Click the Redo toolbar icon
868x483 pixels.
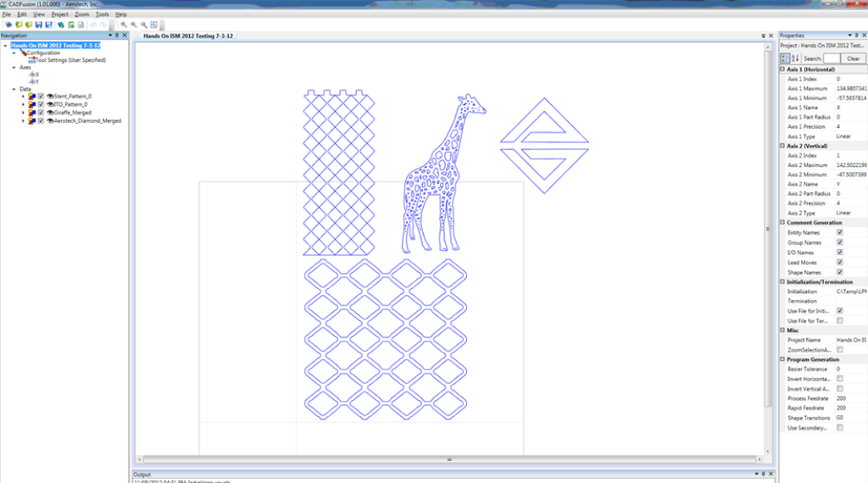(103, 25)
